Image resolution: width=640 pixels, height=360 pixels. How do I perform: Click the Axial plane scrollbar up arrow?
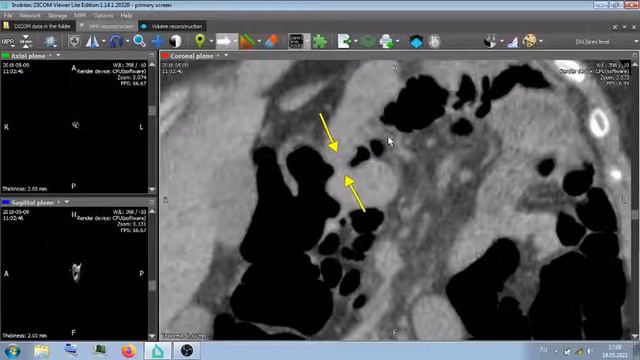click(x=152, y=64)
